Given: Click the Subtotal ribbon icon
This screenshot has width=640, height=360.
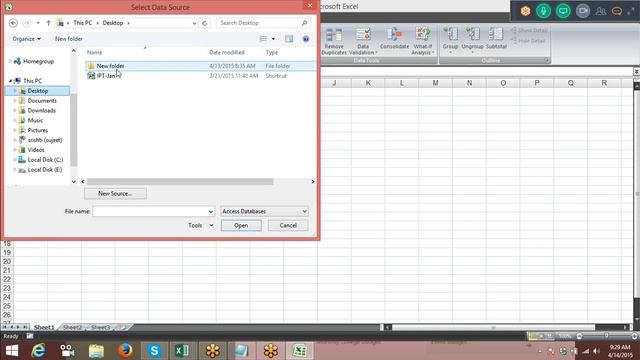Looking at the screenshot, I should click(496, 39).
